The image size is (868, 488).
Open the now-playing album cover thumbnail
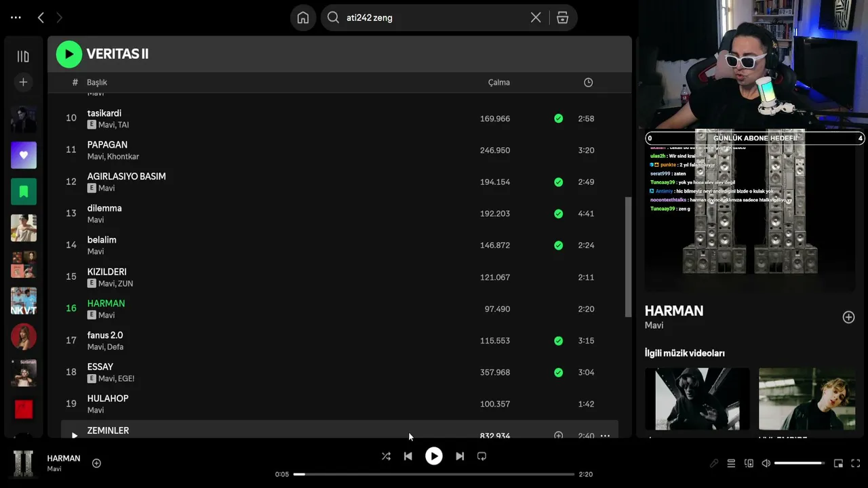(x=24, y=464)
